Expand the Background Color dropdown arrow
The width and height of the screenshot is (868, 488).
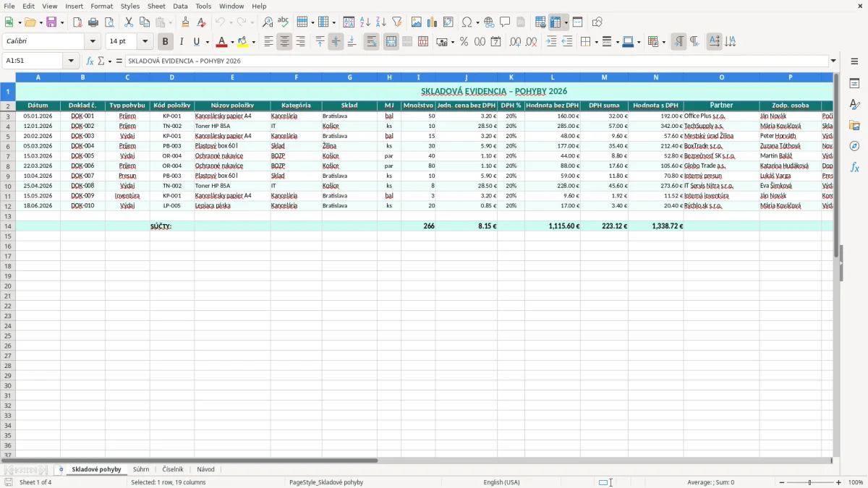pyautogui.click(x=253, y=43)
